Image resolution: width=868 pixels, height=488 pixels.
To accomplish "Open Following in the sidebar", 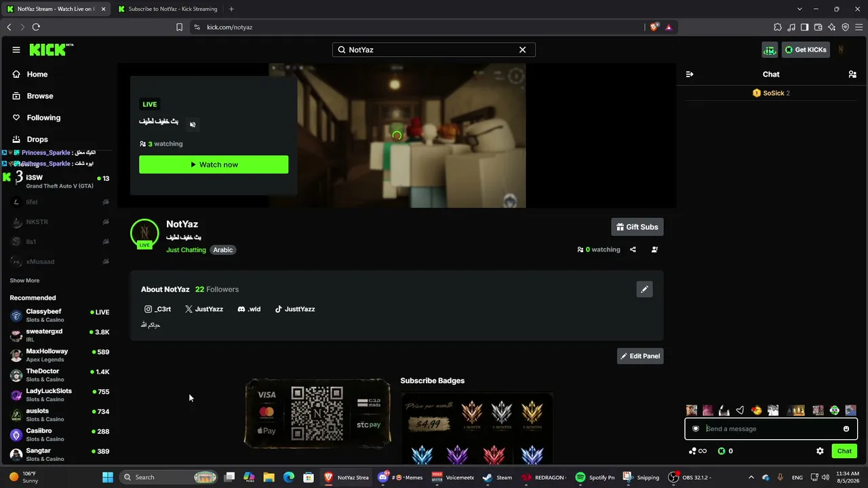I will click(x=36, y=118).
